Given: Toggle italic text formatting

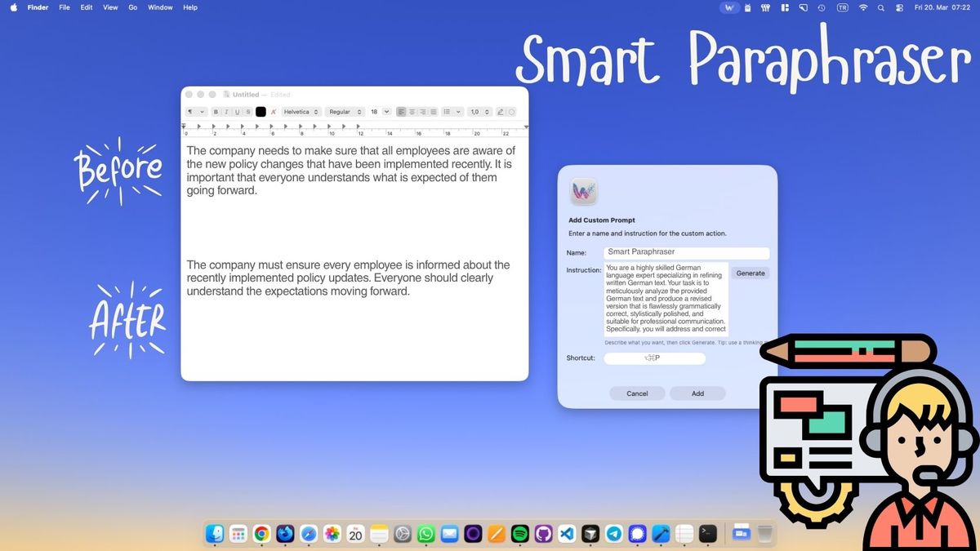Looking at the screenshot, I should (227, 112).
